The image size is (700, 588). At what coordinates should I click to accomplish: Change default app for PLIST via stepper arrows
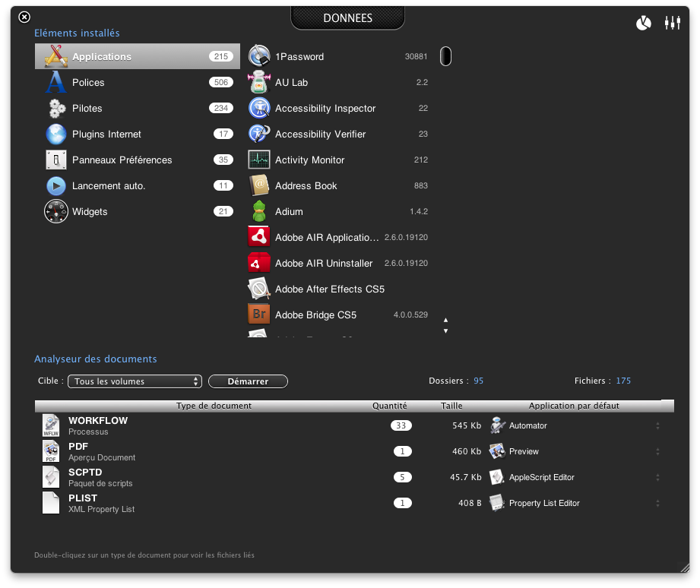[x=657, y=503]
